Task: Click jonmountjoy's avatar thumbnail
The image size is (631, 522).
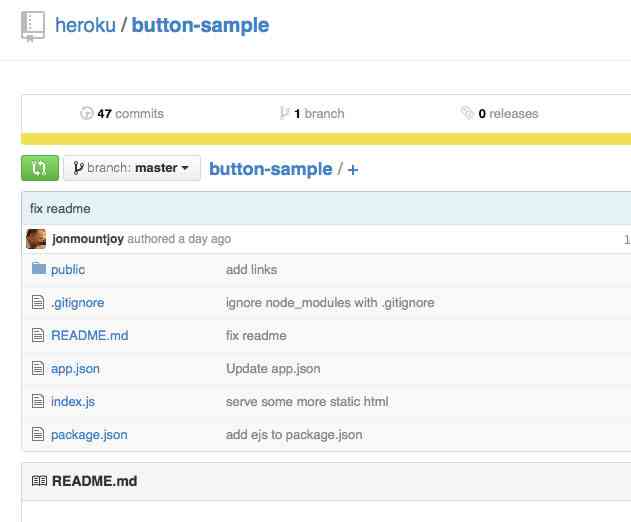Action: [x=36, y=239]
